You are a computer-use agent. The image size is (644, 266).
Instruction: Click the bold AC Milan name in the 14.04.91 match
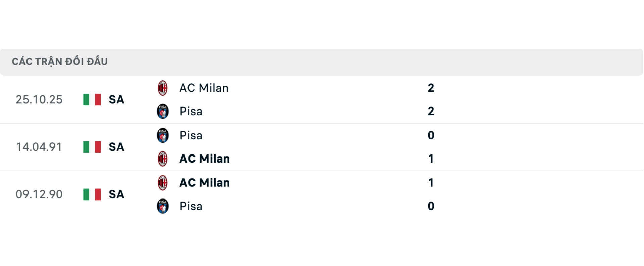click(205, 159)
